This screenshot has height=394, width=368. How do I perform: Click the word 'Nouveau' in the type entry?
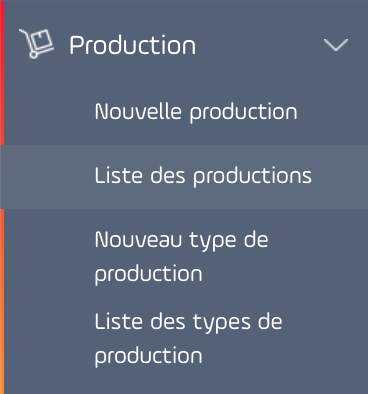pyautogui.click(x=138, y=240)
